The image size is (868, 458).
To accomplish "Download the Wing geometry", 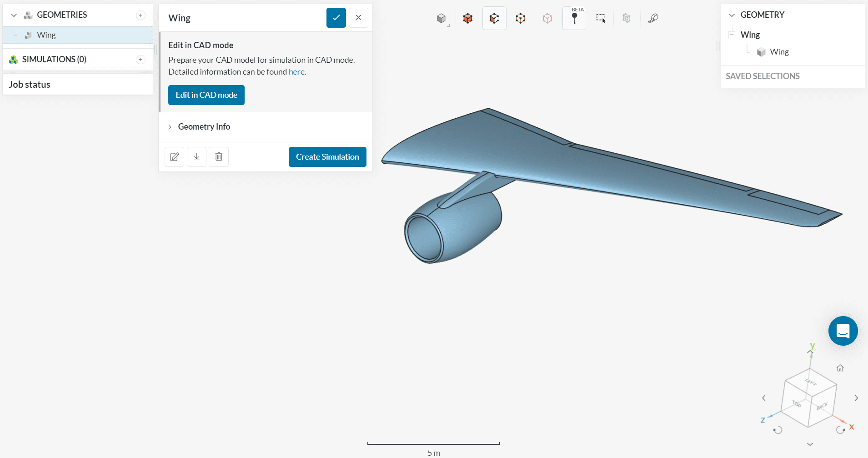I will click(x=196, y=157).
